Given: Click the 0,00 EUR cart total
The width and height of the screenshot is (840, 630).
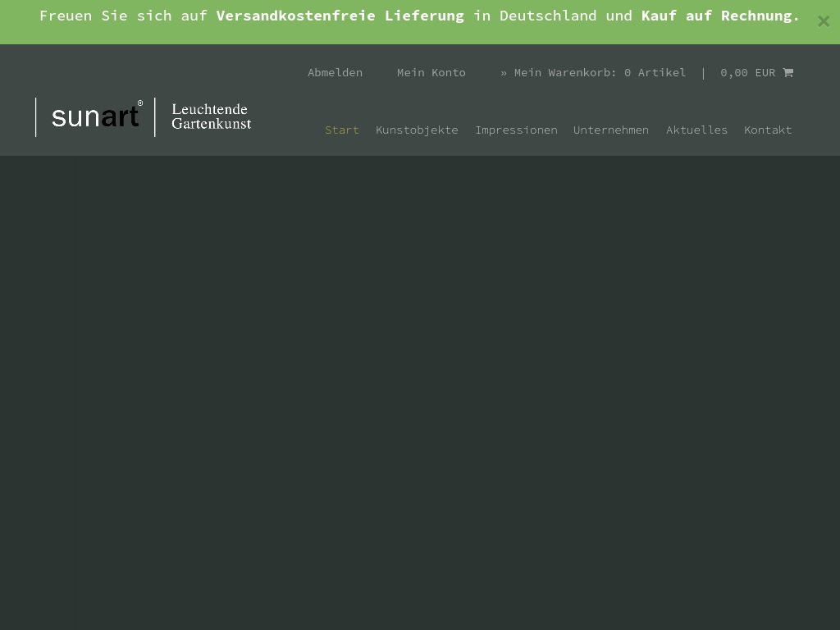Looking at the screenshot, I should [x=747, y=72].
